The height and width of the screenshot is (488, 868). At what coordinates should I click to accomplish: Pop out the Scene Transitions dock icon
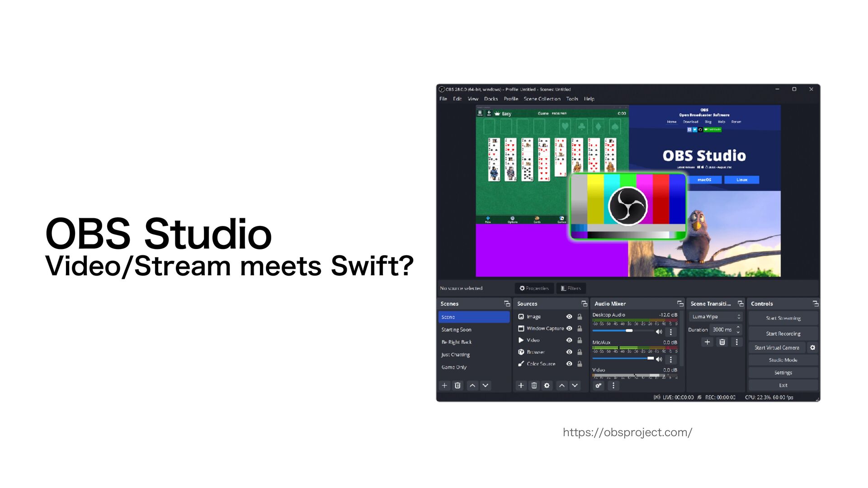741,304
